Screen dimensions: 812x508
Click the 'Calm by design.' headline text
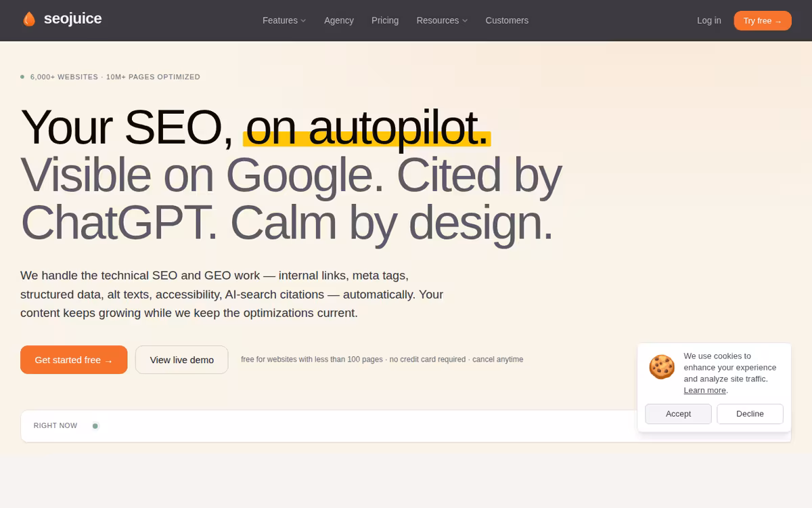click(x=392, y=223)
